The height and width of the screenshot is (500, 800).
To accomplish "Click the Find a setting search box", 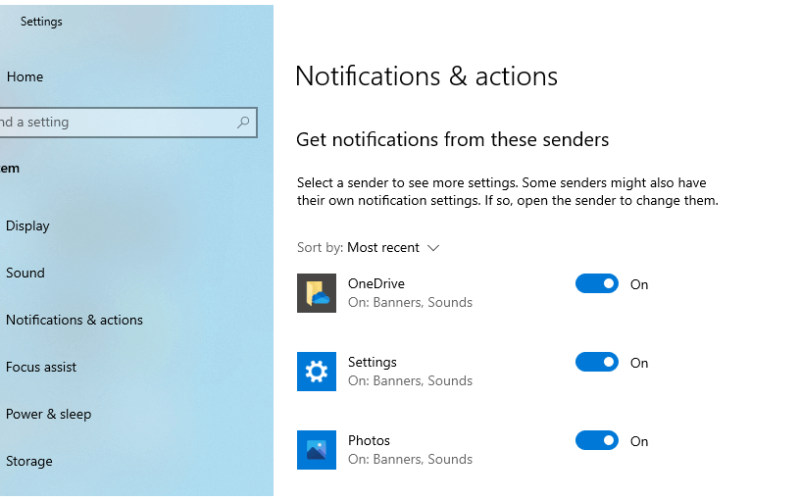I will click(128, 122).
